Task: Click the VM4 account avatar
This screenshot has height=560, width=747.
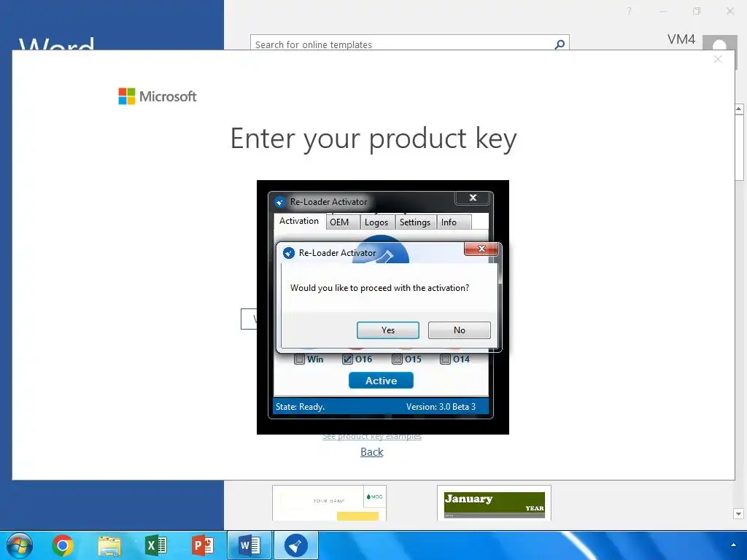Action: coord(720,43)
